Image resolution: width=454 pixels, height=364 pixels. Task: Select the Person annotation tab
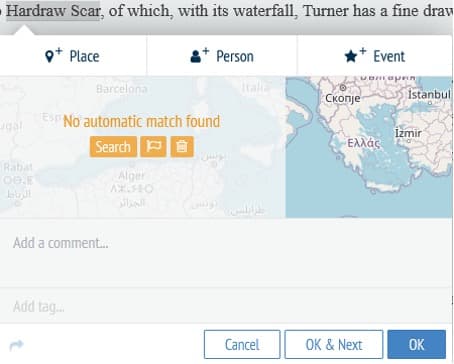[222, 56]
